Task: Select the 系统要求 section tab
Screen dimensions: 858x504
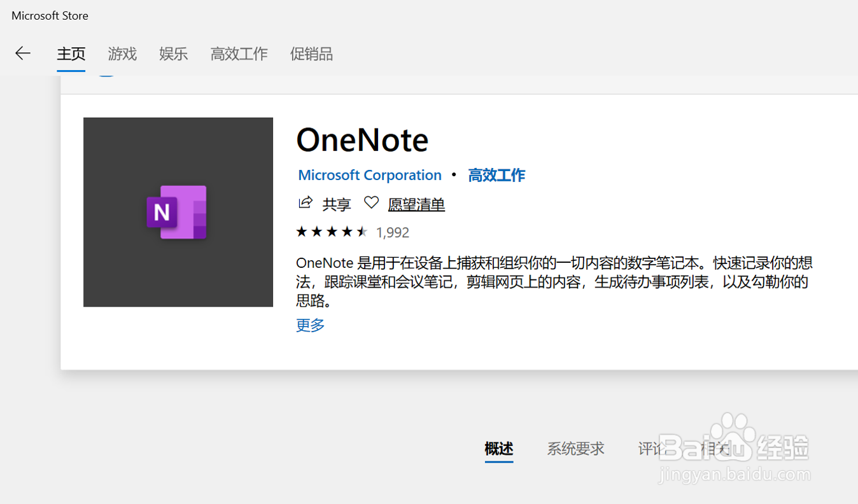Action: (576, 449)
